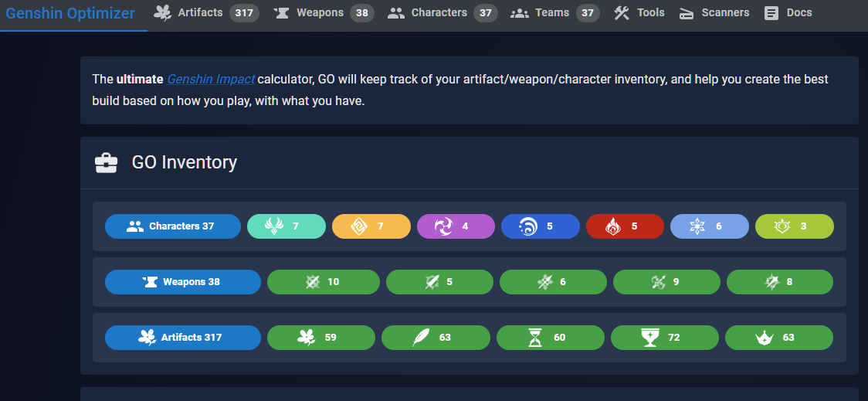Switch to the Characters tab in navbar
Viewport: 868px width, 401px height.
(x=442, y=12)
